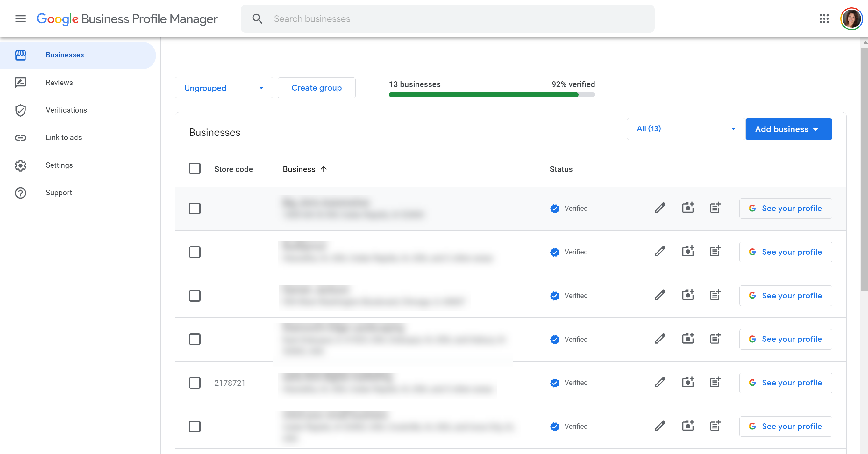Expand the Ungrouped dropdown
The height and width of the screenshot is (454, 868).
(x=224, y=88)
